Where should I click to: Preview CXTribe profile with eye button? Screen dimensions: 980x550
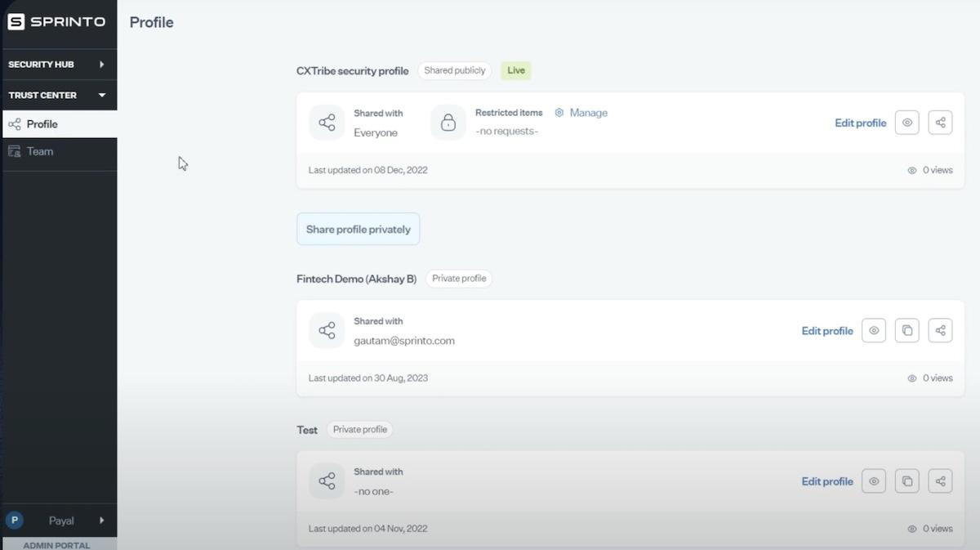point(906,123)
